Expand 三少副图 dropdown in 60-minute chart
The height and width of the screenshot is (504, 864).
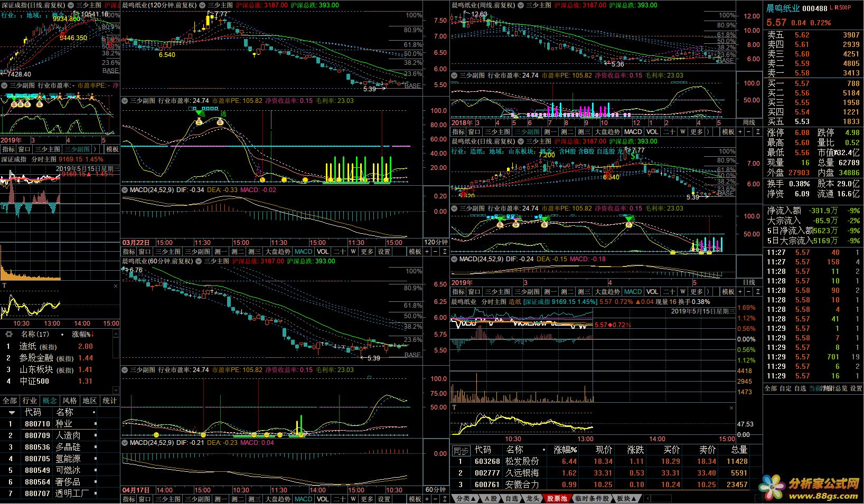click(125, 370)
